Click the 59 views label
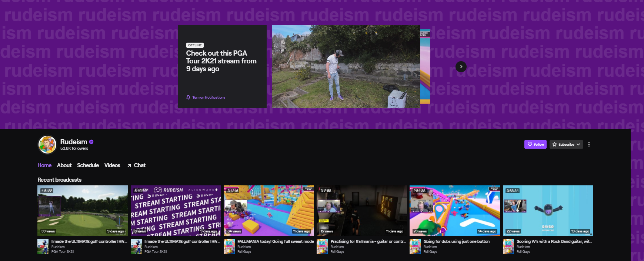This screenshot has height=261, width=644. (x=48, y=231)
